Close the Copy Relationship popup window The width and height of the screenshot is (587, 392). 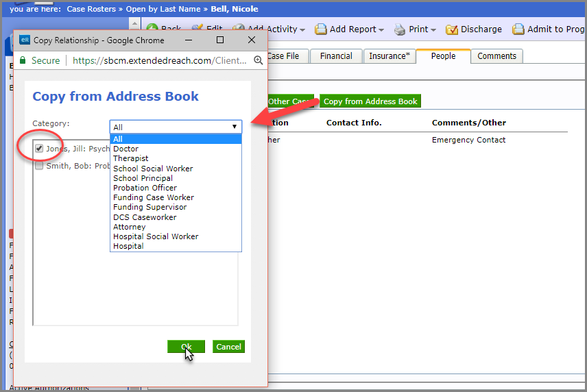tap(252, 40)
